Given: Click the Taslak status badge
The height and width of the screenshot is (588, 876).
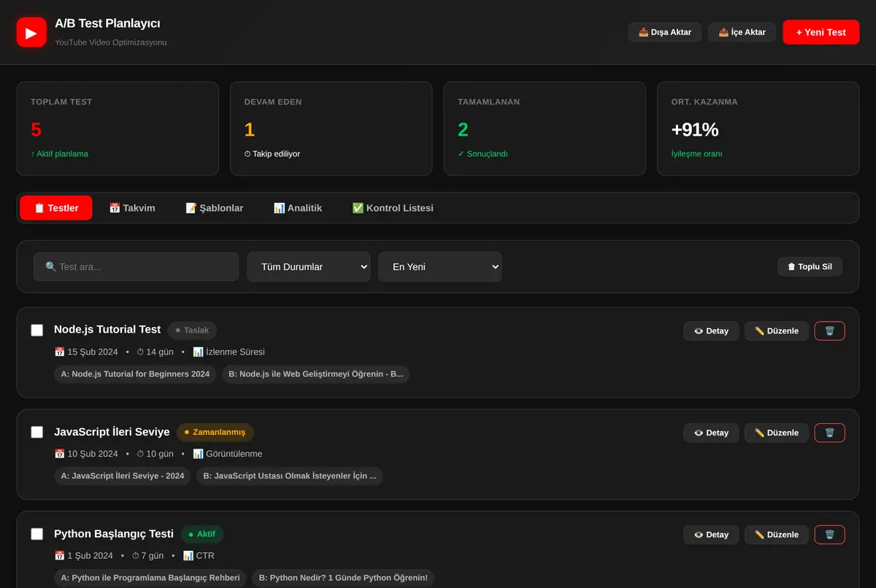Looking at the screenshot, I should point(193,330).
